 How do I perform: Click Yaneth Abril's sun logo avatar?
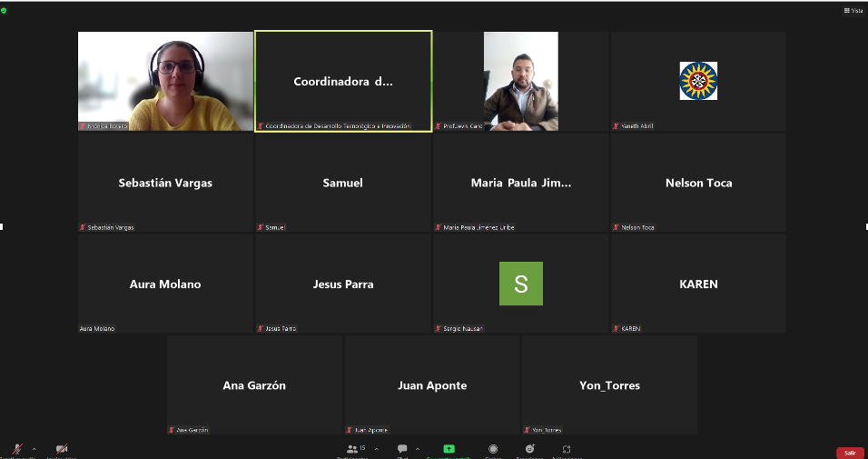click(698, 81)
